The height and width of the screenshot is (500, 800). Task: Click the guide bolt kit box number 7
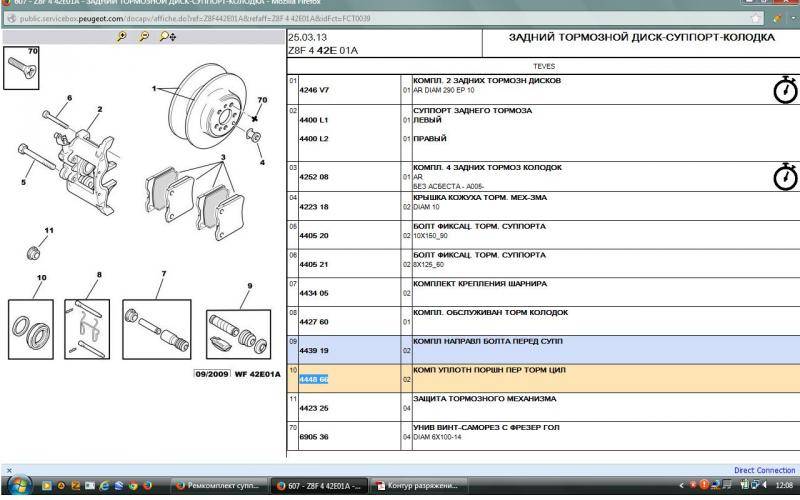point(158,328)
